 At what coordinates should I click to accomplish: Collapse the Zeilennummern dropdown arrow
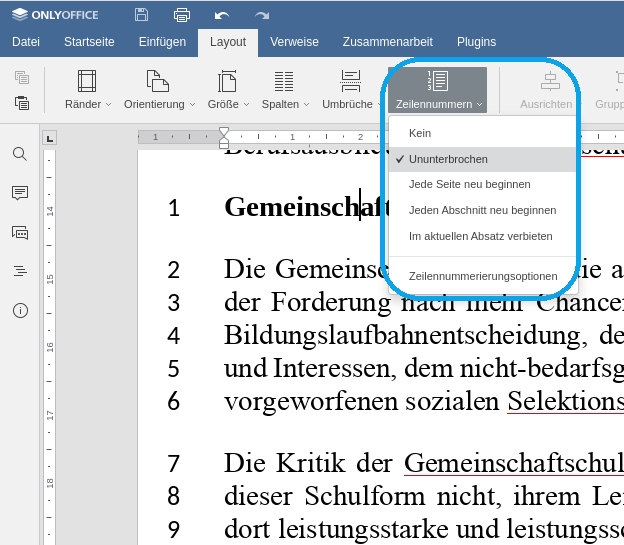480,105
